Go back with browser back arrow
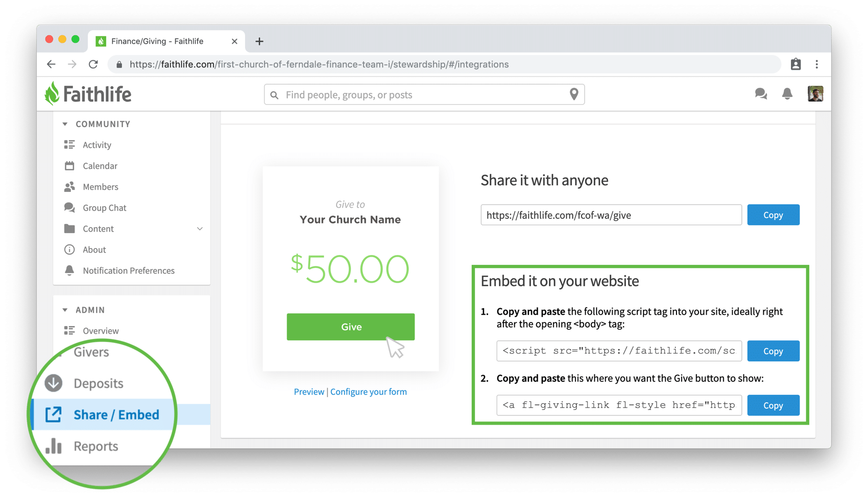This screenshot has height=497, width=868. (51, 64)
